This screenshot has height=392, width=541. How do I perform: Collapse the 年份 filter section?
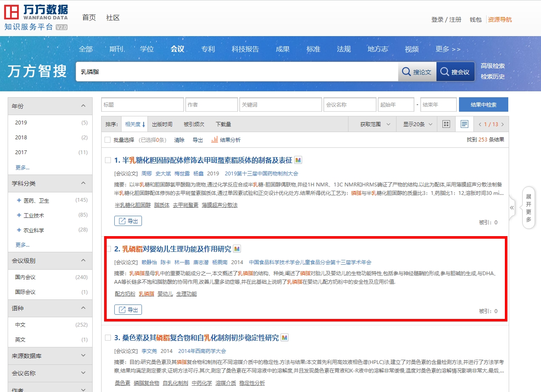(x=83, y=106)
